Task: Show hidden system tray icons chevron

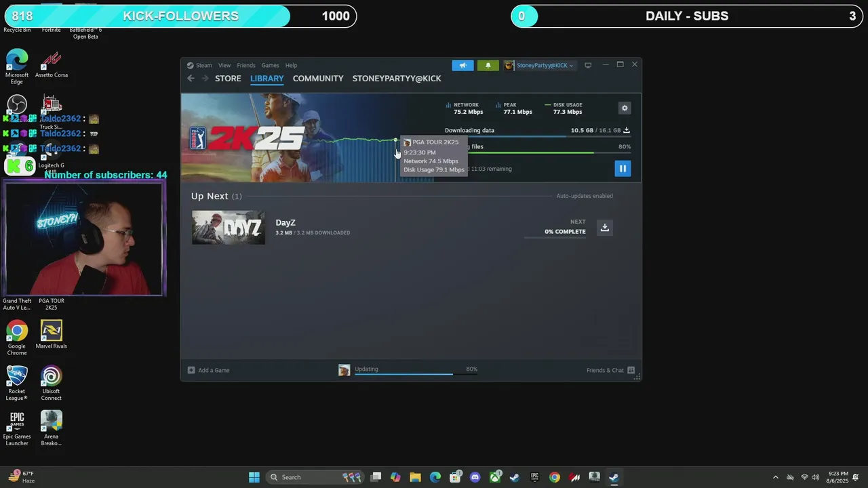Action: 776,477
